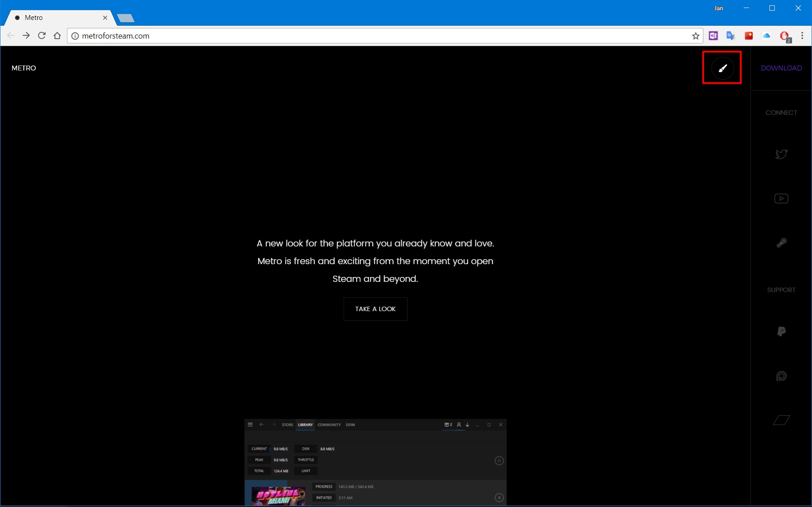
Task: Click the METRO logo text
Action: pyautogui.click(x=24, y=68)
